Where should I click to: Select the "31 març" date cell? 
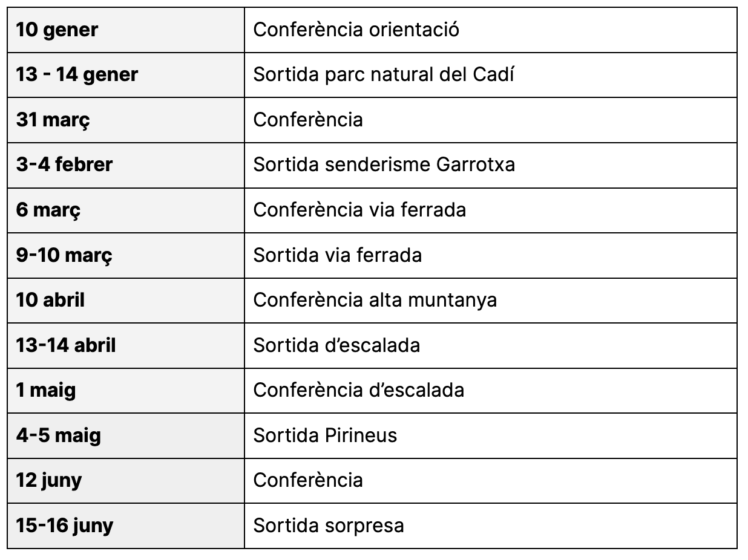point(126,120)
